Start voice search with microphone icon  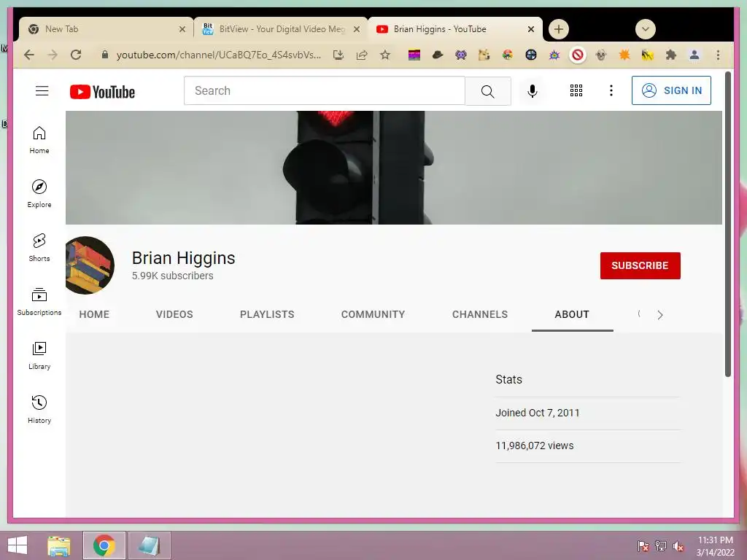coord(532,91)
